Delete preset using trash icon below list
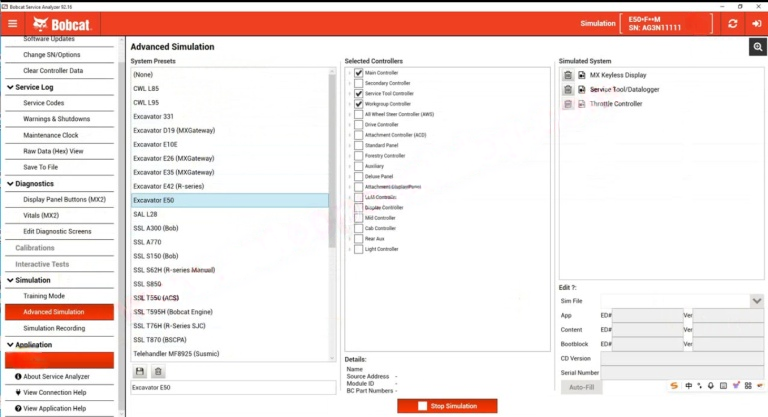The image size is (768, 417). (158, 372)
